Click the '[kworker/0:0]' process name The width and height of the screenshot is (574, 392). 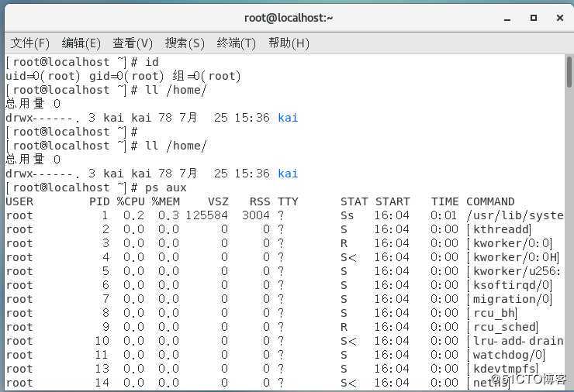tap(509, 243)
